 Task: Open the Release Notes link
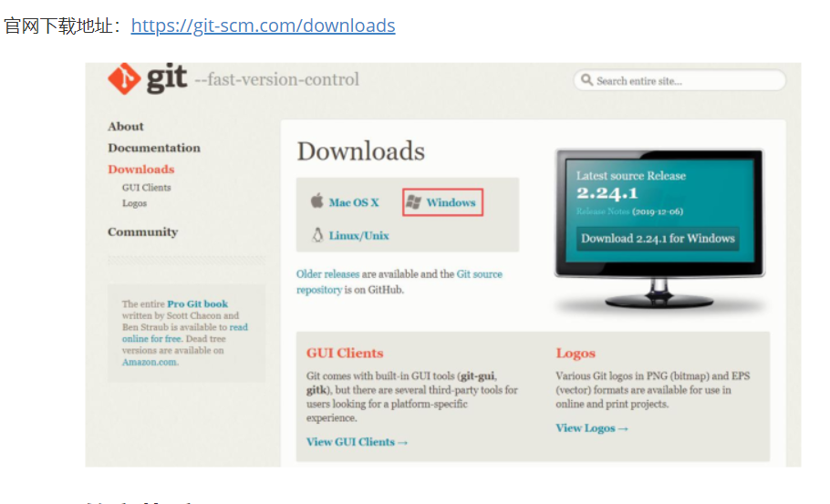603,211
